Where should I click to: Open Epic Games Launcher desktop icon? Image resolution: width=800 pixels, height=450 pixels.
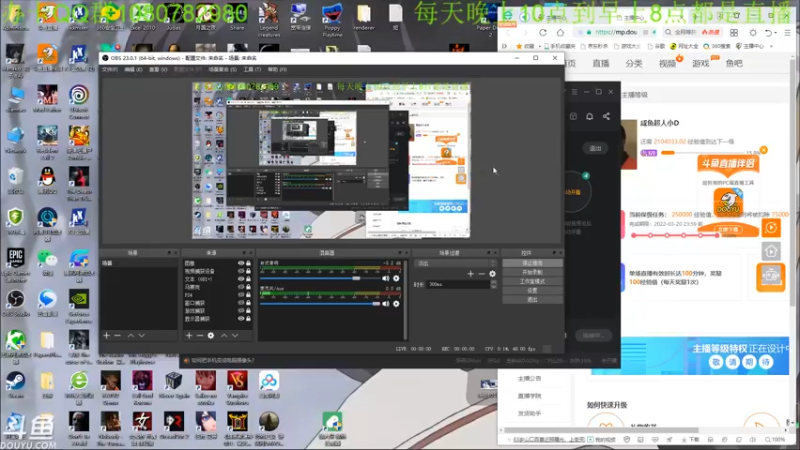tap(16, 264)
